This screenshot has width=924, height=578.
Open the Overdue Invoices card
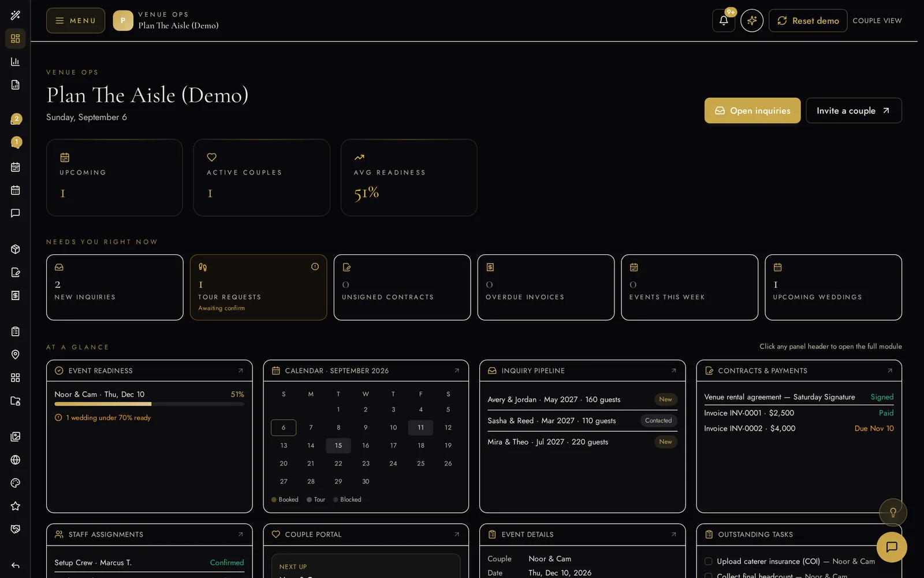546,287
